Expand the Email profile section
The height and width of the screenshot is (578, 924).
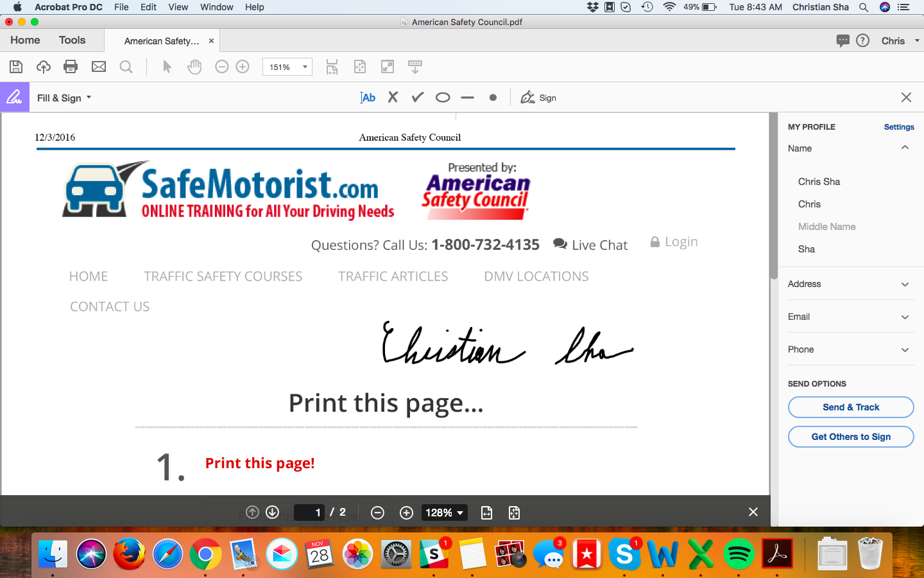[x=905, y=317]
